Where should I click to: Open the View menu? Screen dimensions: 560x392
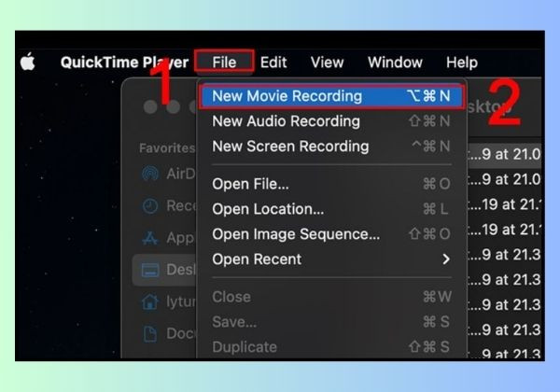(x=328, y=63)
